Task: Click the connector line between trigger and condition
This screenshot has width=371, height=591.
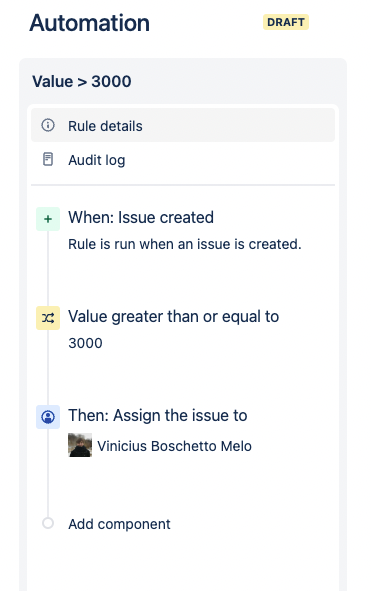Action: coord(48,268)
